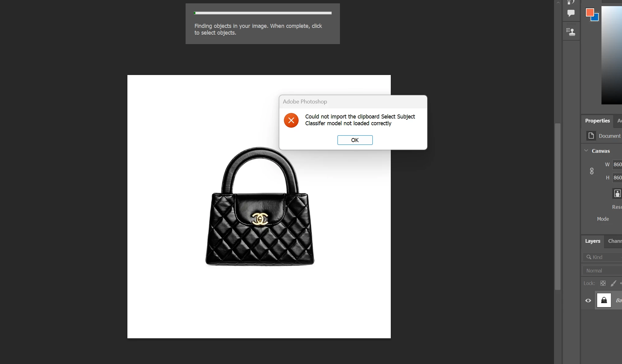Click lock transparent pixels checkerboard icon
The image size is (622, 364).
click(603, 283)
